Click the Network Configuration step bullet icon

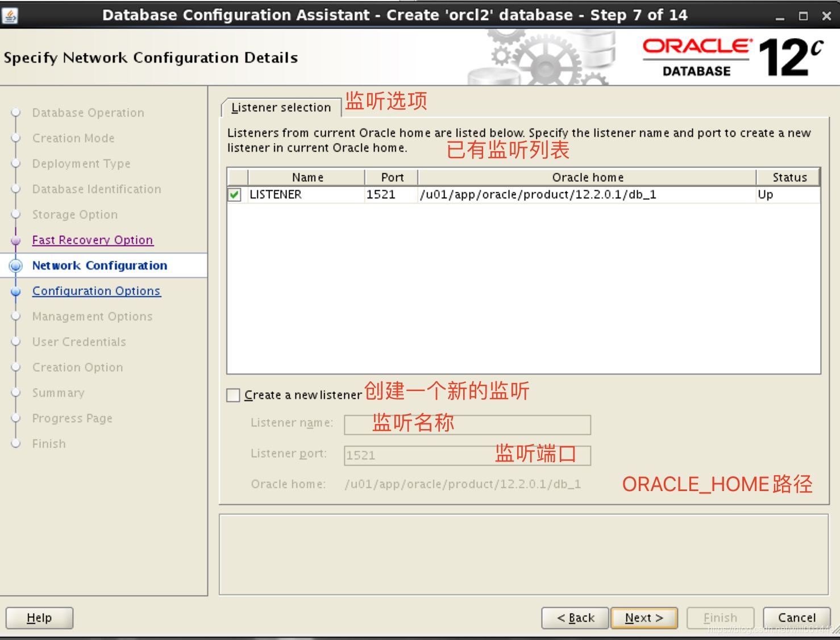(16, 265)
